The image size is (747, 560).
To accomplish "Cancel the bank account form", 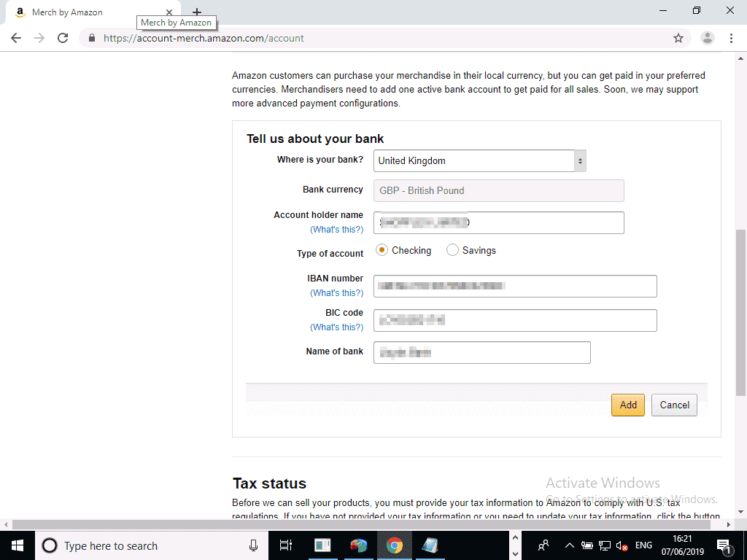I will (x=674, y=405).
